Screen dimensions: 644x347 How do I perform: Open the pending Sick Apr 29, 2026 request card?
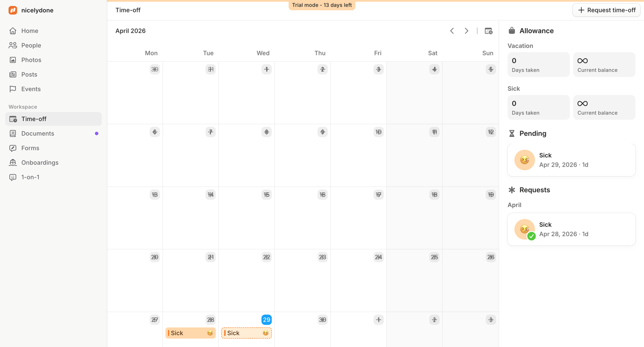point(571,160)
